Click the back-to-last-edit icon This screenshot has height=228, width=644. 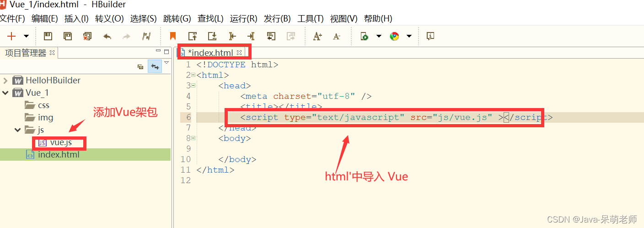pos(271,36)
